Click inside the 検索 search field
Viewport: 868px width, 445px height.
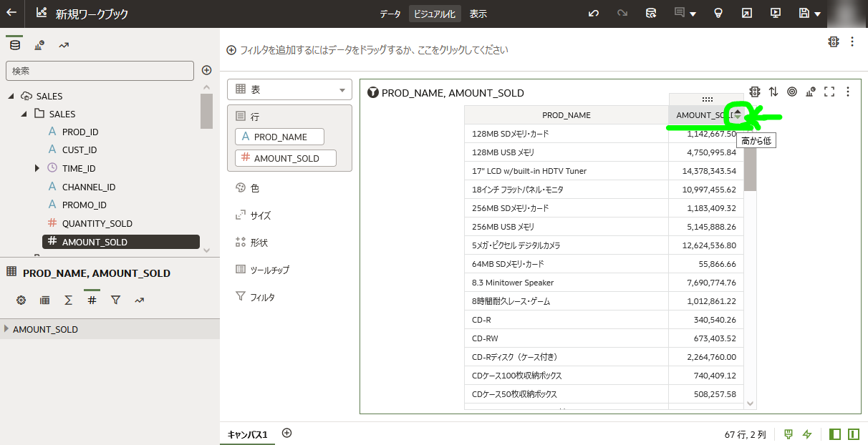click(x=100, y=70)
